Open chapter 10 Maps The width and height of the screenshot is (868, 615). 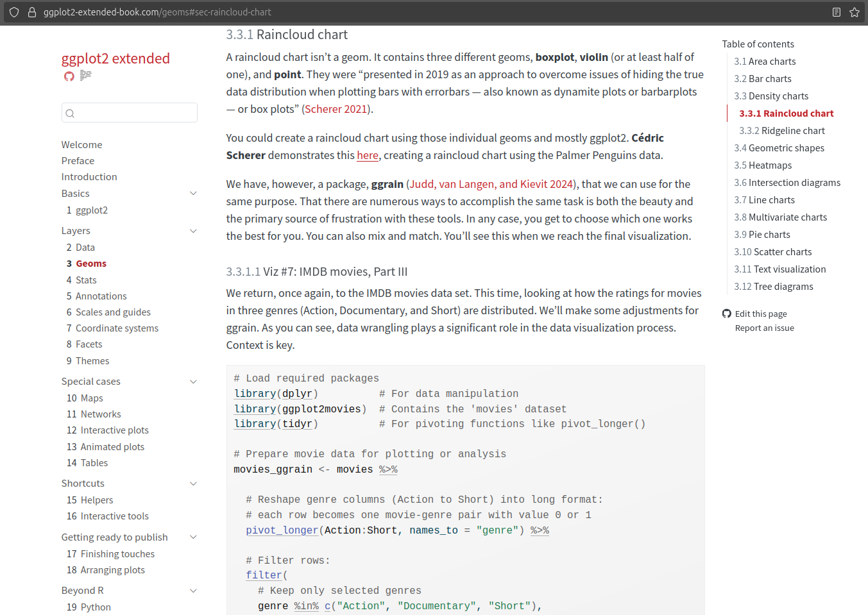click(x=85, y=398)
